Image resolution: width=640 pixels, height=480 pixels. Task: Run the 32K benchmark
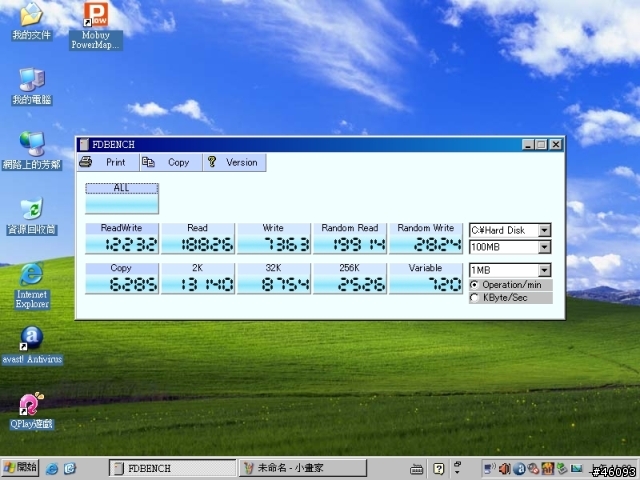tap(273, 278)
